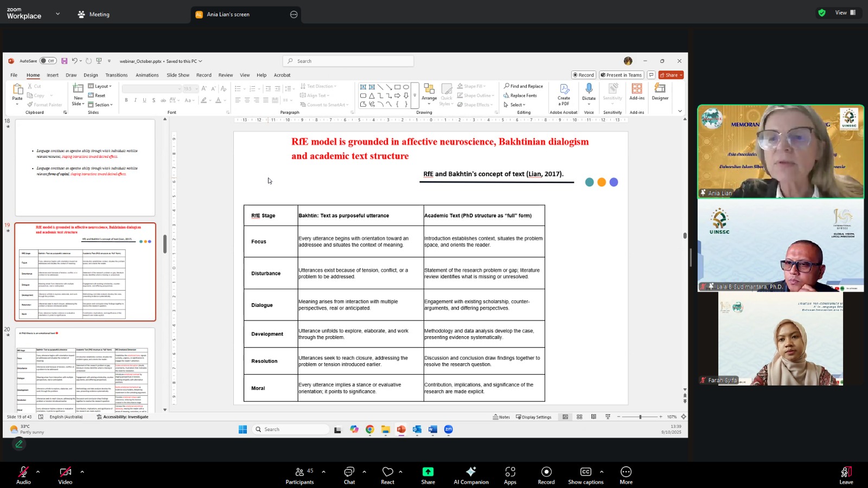868x488 pixels.
Task: Unmute Audio in Zoom toolbar
Action: (23, 476)
